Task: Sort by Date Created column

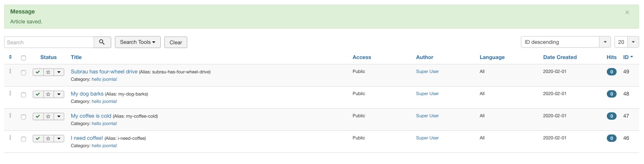Action: [560, 57]
